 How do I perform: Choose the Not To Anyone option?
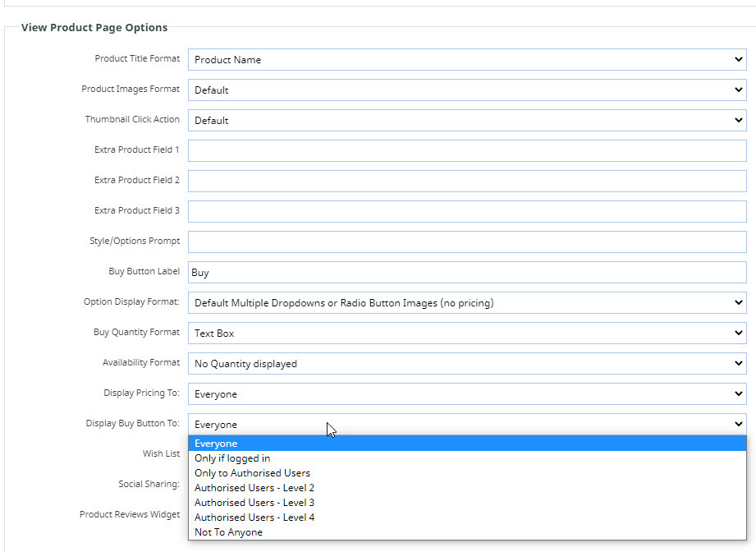point(467,532)
